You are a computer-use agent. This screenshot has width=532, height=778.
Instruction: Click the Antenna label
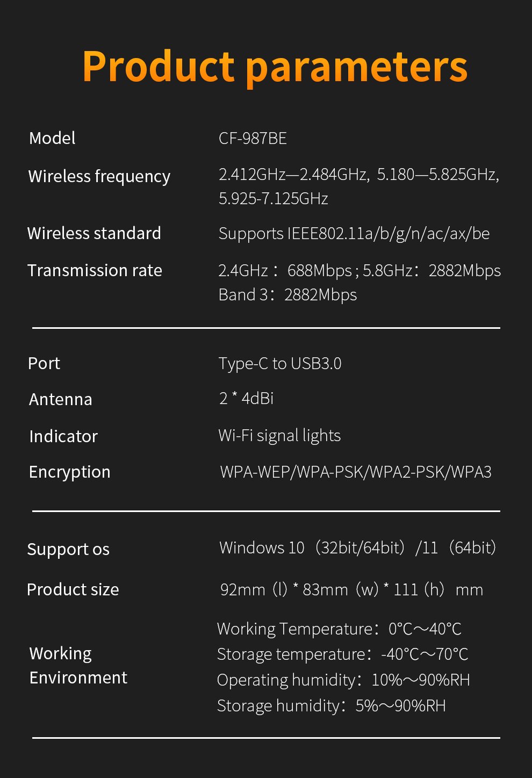point(61,399)
